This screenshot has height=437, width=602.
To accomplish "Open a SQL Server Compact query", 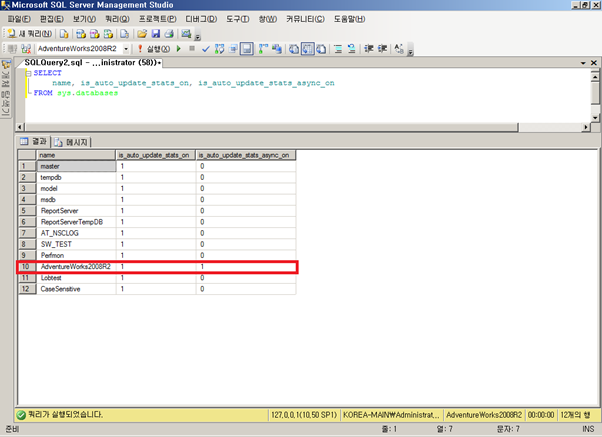I will (x=124, y=34).
